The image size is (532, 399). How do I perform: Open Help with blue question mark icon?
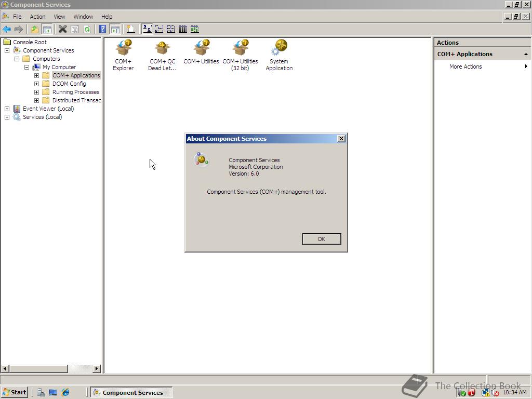[x=102, y=29]
